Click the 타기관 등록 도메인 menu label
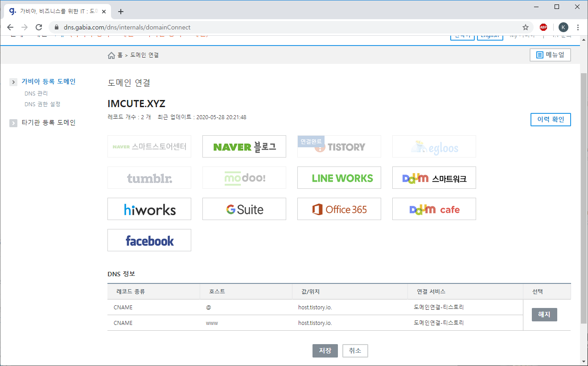Viewport: 588px width, 366px height. 49,122
